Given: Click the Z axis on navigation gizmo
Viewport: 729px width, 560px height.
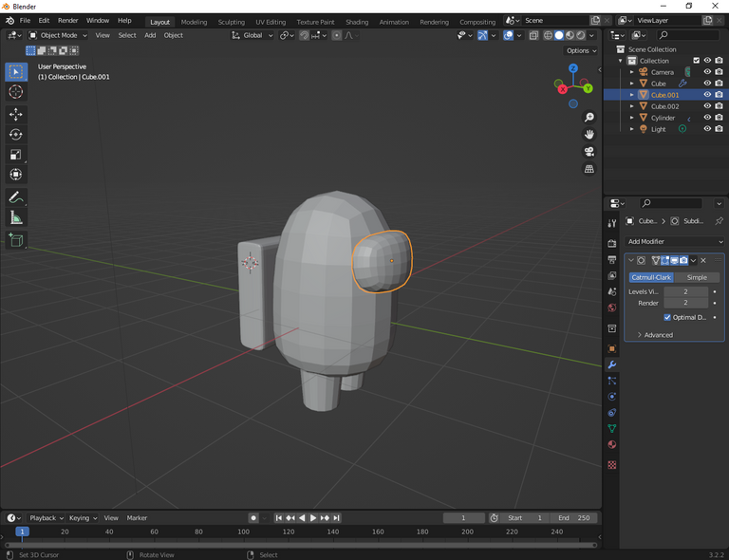Looking at the screenshot, I should click(x=573, y=68).
